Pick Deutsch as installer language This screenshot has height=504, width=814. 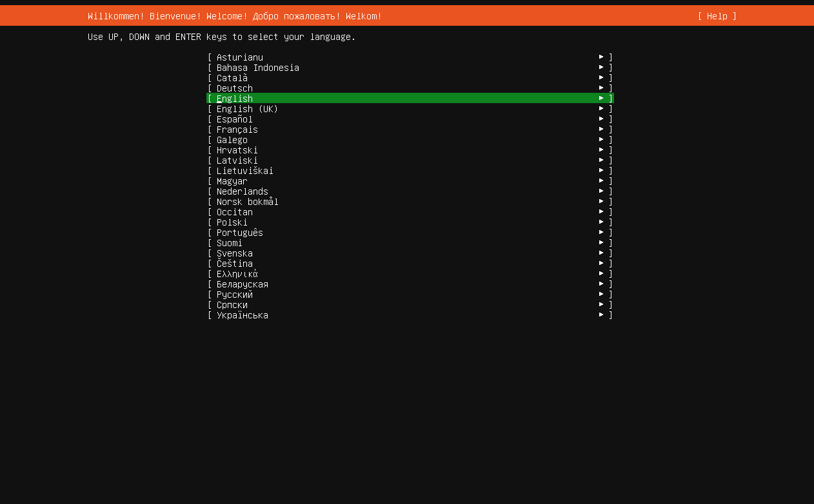410,88
